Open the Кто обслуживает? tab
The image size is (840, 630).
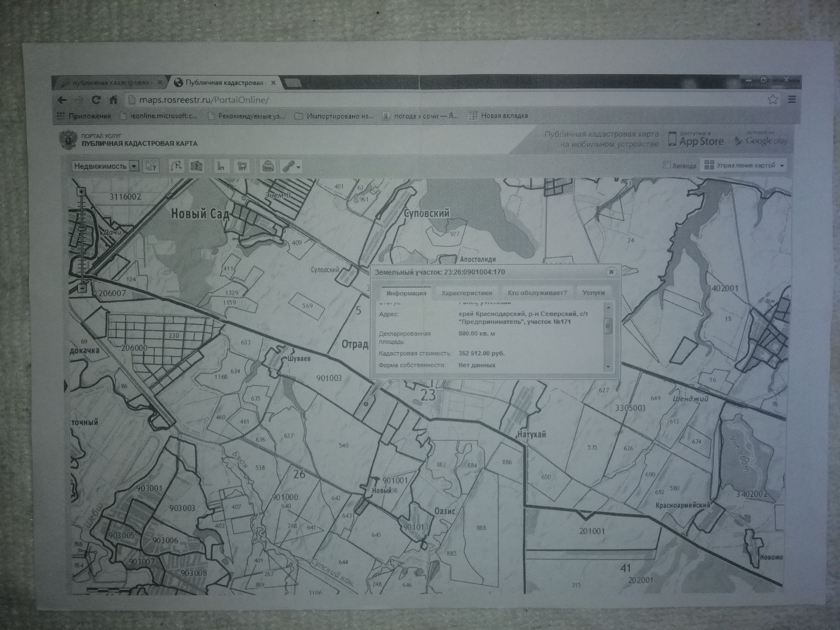click(x=537, y=293)
